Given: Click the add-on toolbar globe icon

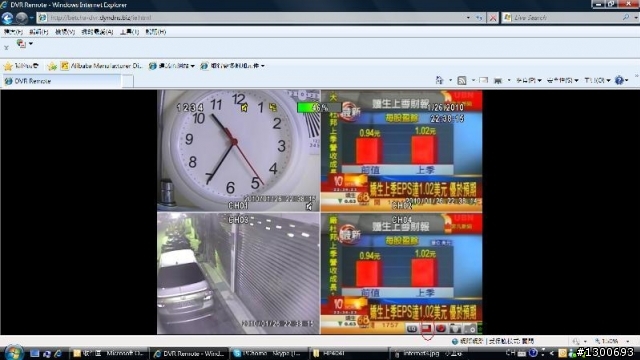Looking at the screenshot, I should 21,44.
